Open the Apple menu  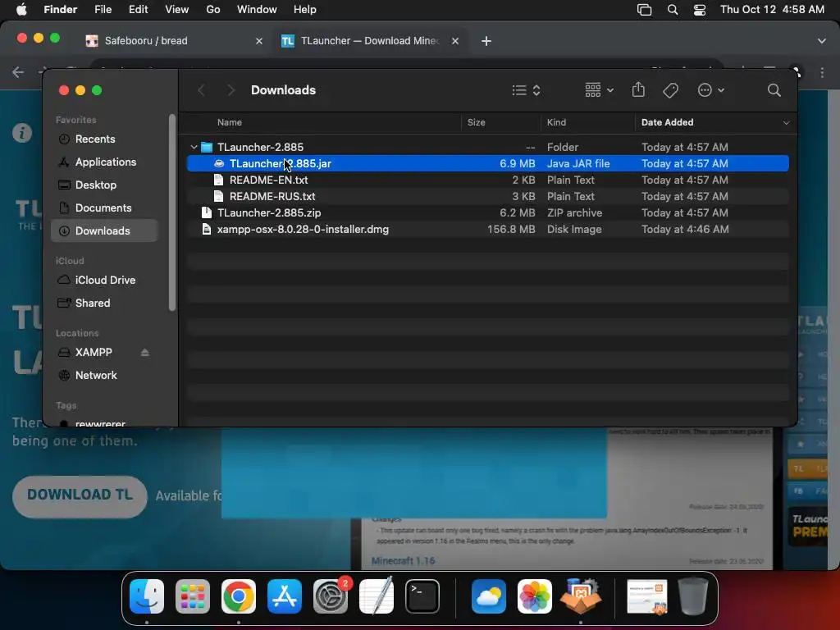(21, 10)
